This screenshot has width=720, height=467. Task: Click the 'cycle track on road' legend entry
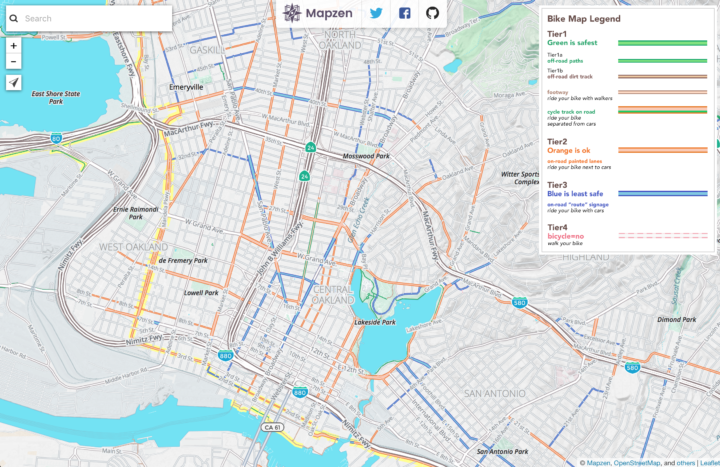click(x=571, y=112)
